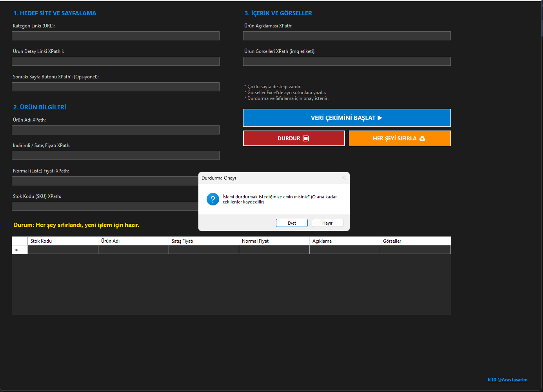Click the Normal Fiyat column header
The image size is (543, 392).
pyautogui.click(x=274, y=241)
